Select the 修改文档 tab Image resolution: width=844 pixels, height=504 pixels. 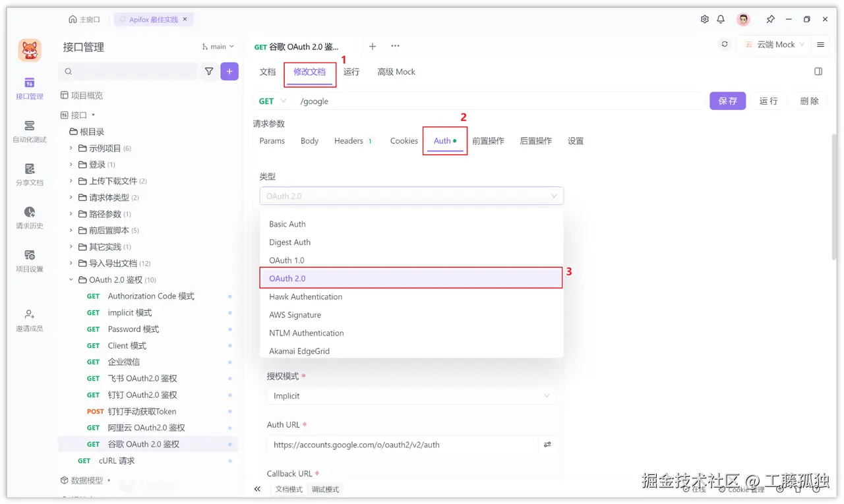[x=310, y=72]
